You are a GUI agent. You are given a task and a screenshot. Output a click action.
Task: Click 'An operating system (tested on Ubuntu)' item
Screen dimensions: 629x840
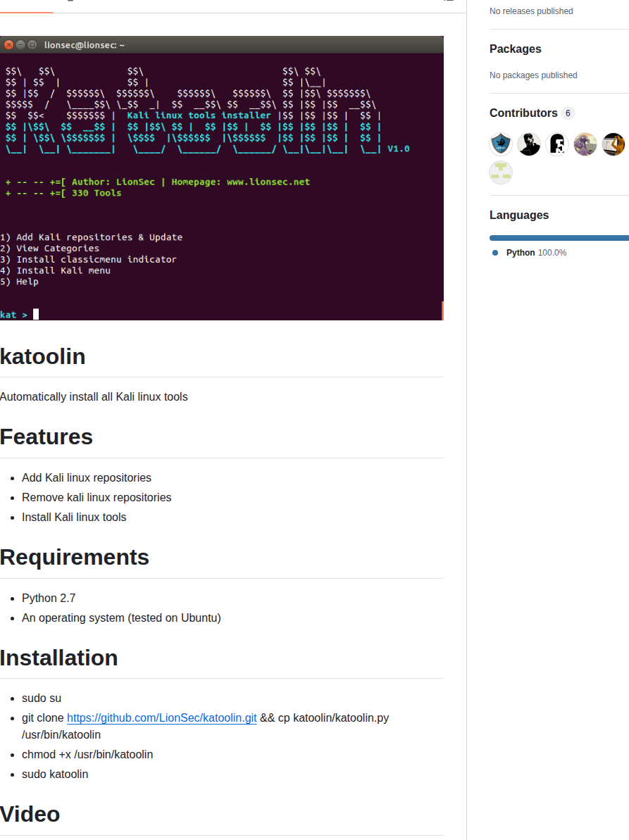tap(121, 618)
